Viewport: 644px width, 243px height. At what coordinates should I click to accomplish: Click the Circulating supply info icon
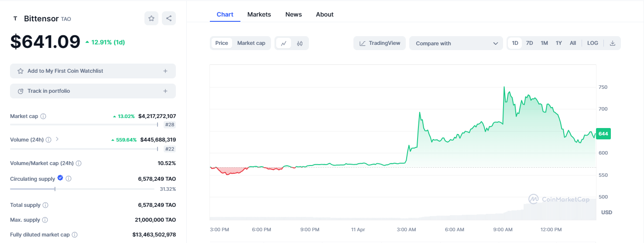point(69,179)
